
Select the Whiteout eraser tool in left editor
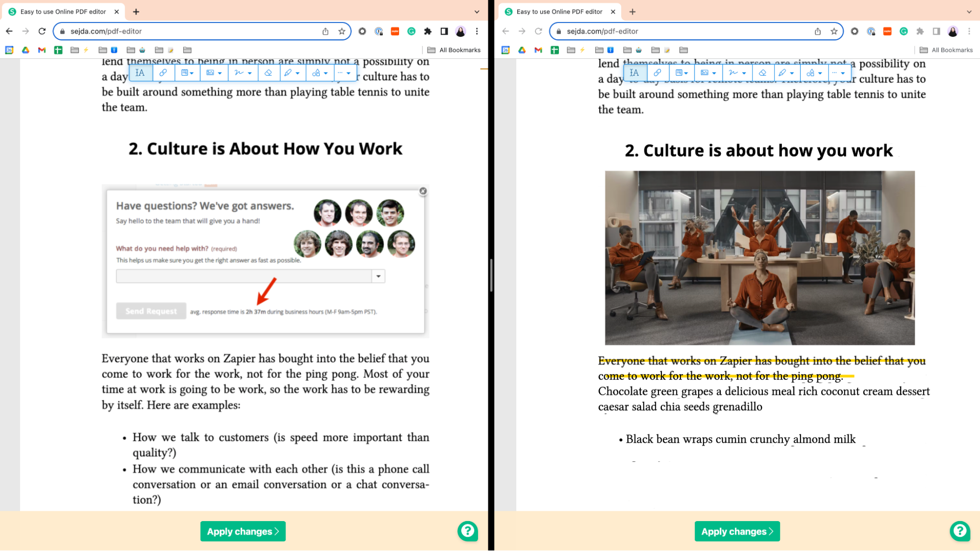point(268,73)
